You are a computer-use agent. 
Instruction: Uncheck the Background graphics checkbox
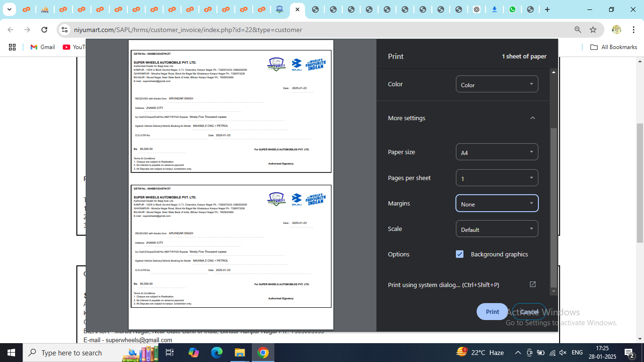[x=460, y=254]
